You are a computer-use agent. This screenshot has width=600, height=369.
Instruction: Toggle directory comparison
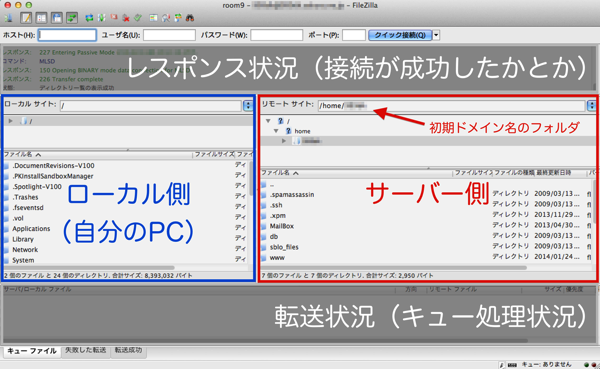click(166, 18)
